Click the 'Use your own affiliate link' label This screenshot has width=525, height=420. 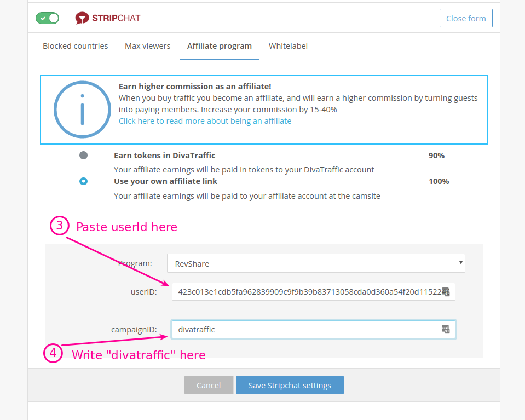pos(165,181)
